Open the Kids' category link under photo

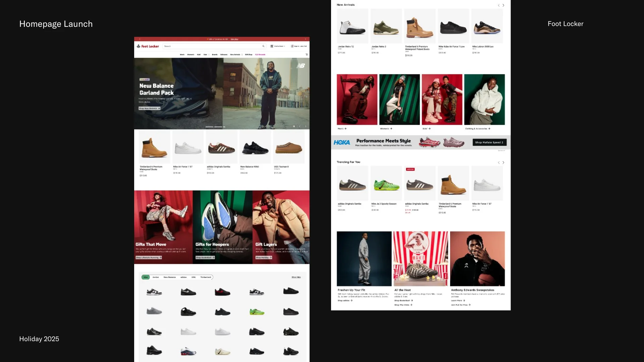427,129
